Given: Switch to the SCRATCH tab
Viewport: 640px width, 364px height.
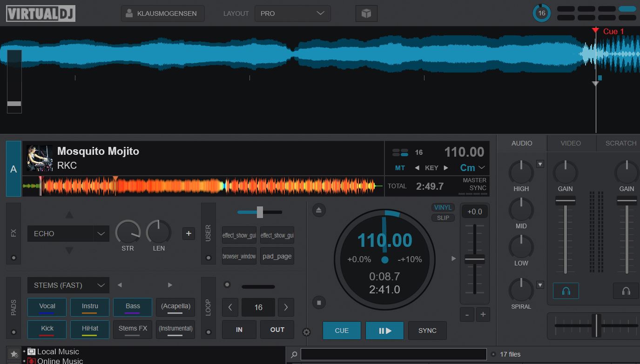Looking at the screenshot, I should (620, 143).
